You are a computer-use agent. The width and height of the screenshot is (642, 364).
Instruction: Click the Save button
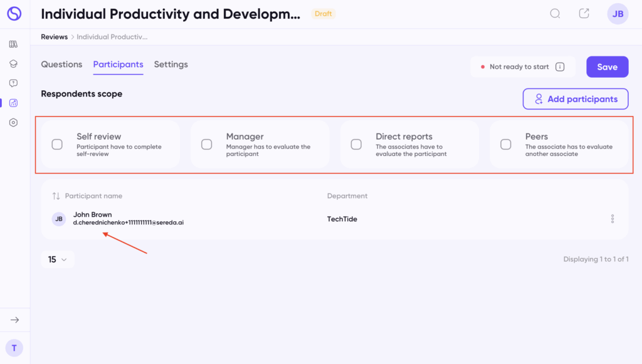(x=607, y=67)
